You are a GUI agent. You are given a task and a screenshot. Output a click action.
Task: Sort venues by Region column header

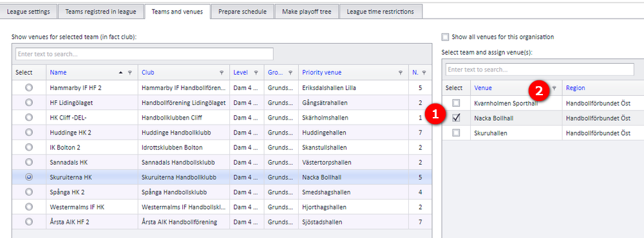(x=575, y=88)
